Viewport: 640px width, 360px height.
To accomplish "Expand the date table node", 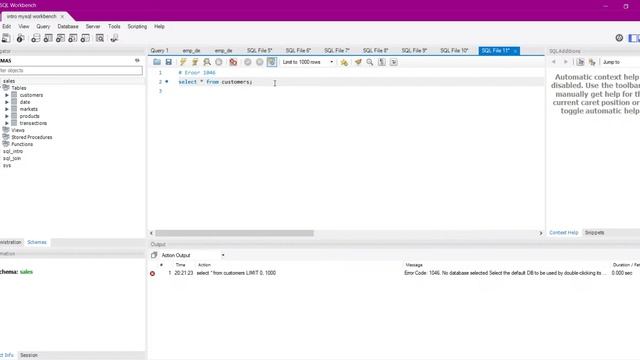I will point(7,102).
